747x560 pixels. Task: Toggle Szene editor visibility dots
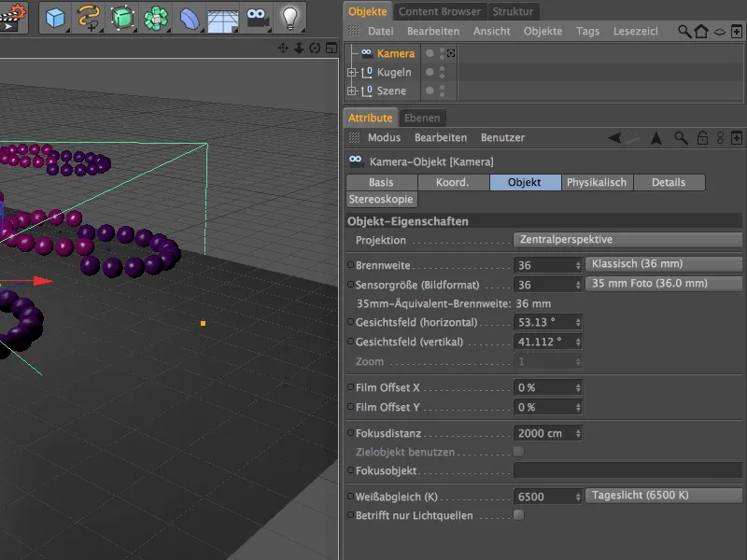click(442, 91)
